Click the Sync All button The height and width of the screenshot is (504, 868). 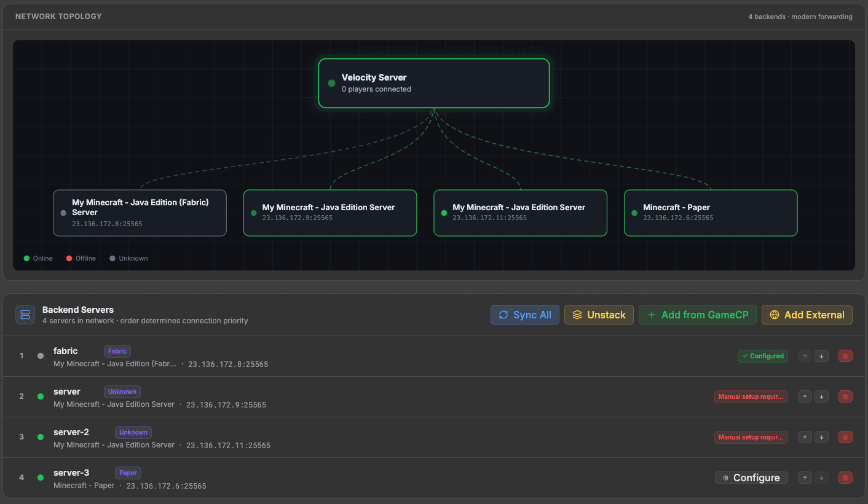tap(524, 314)
